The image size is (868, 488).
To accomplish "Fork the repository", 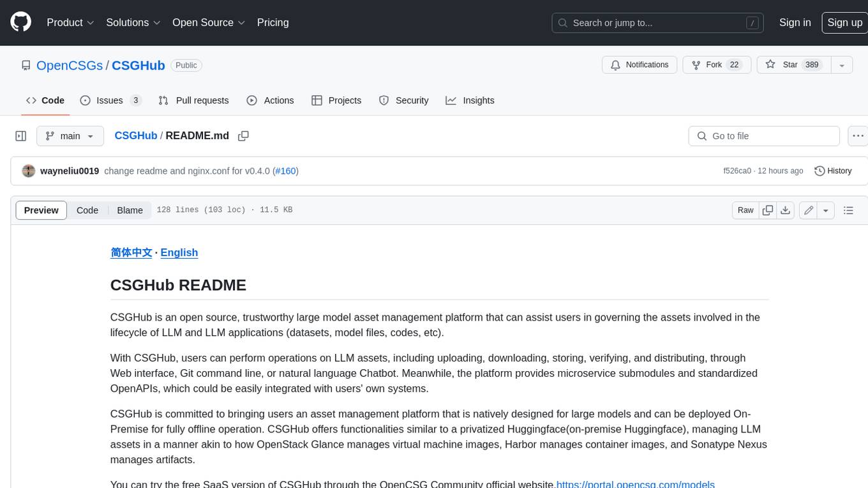I will [x=717, y=65].
